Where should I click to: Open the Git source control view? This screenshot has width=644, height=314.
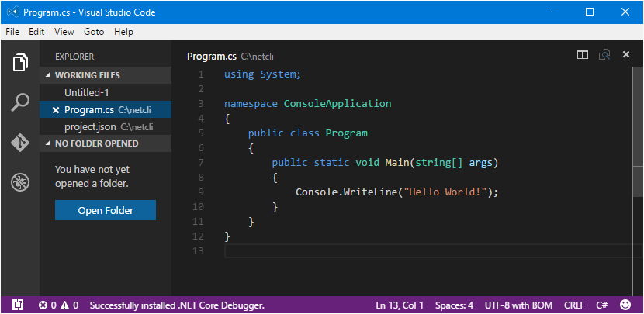click(20, 143)
